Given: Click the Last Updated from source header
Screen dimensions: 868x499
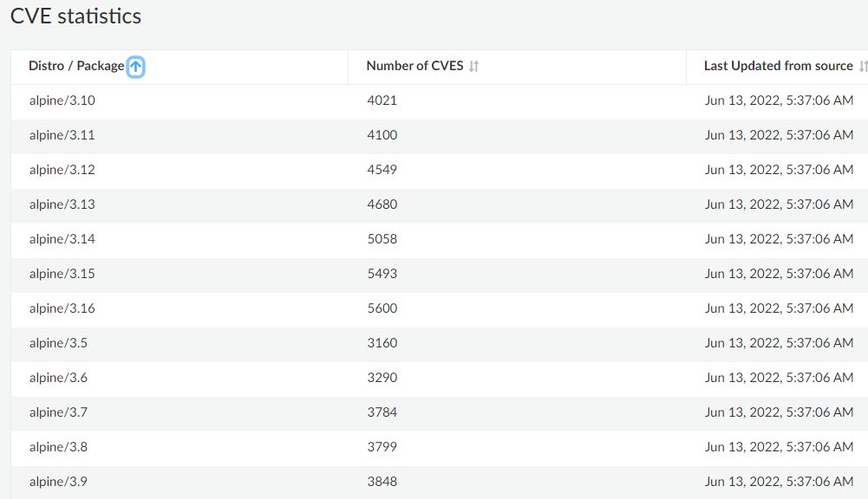Looking at the screenshot, I should (x=778, y=66).
